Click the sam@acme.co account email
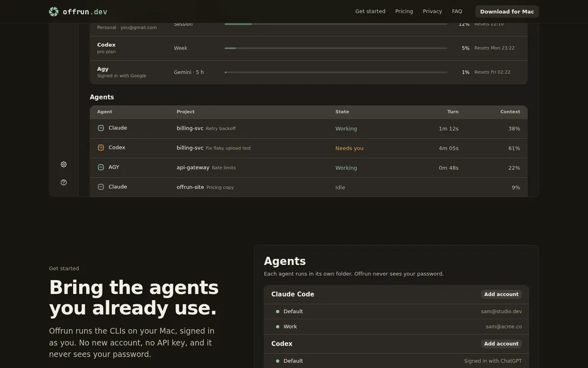Viewport: 588px width, 368px height. pos(504,327)
